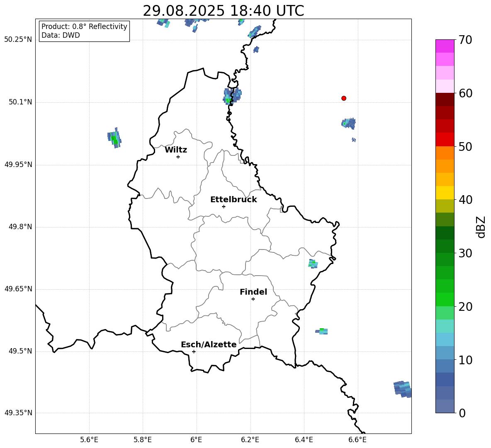Screen dimensions: 491x448
Task: Pick the yellow 40 dBZ colorbar segment
Action: coord(445,193)
